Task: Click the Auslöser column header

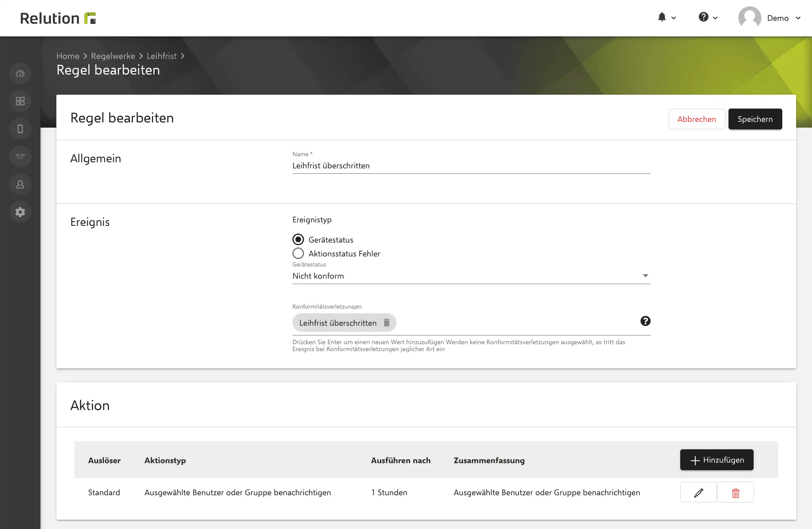Action: coord(104,461)
